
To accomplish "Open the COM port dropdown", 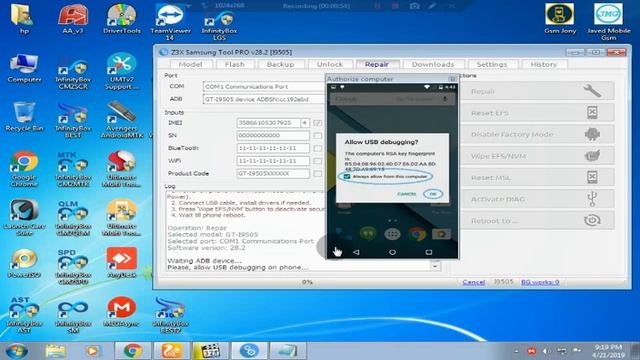I will [x=264, y=87].
